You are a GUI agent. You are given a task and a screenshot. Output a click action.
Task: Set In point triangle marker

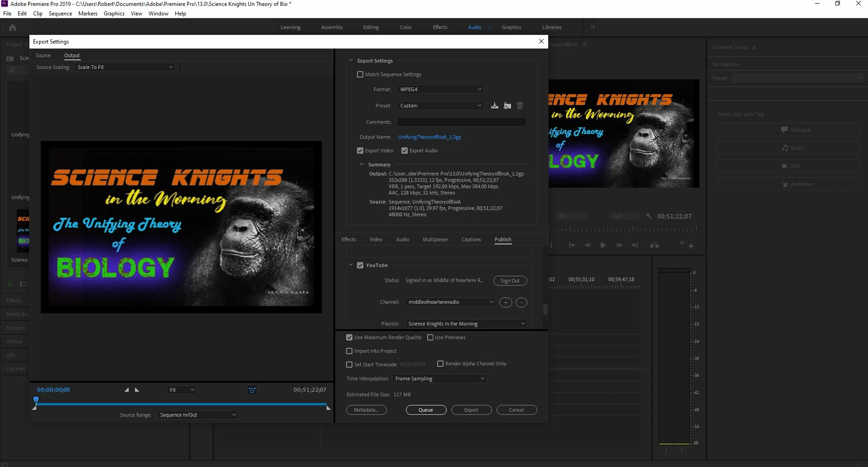pos(126,390)
